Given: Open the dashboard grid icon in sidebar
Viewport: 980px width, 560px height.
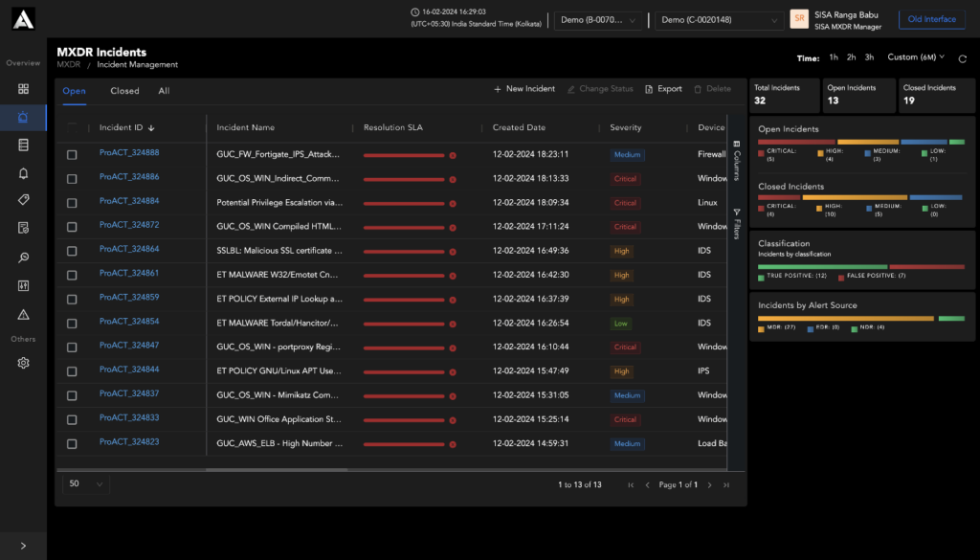Looking at the screenshot, I should point(23,89).
